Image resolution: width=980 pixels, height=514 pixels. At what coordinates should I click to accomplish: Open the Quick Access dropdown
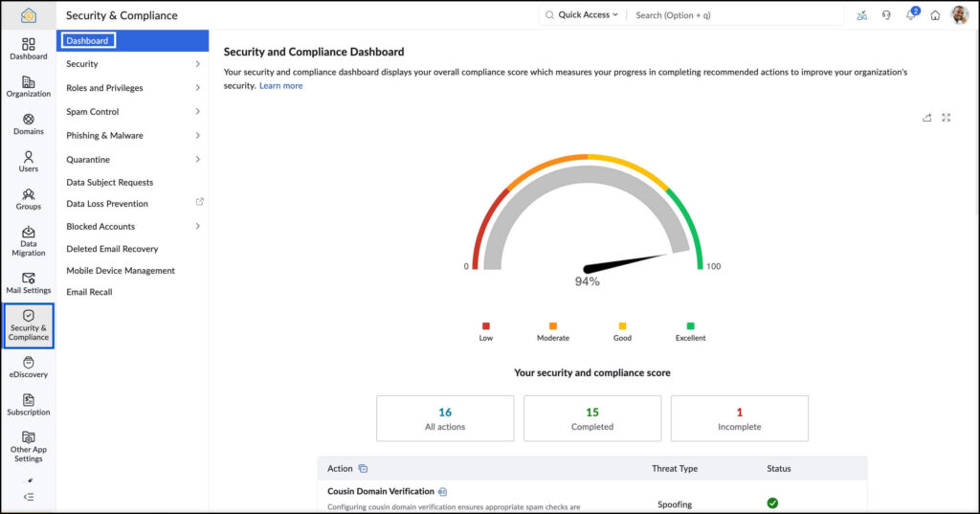click(588, 15)
